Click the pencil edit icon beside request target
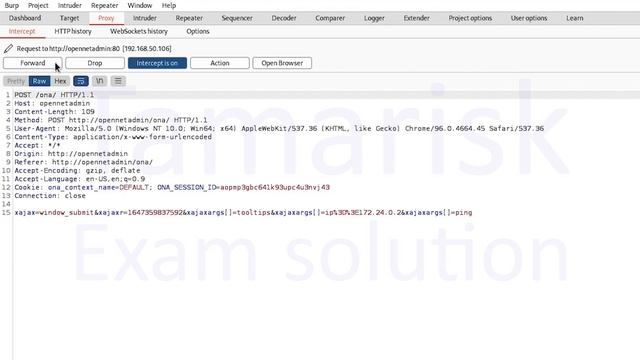 pos(8,49)
